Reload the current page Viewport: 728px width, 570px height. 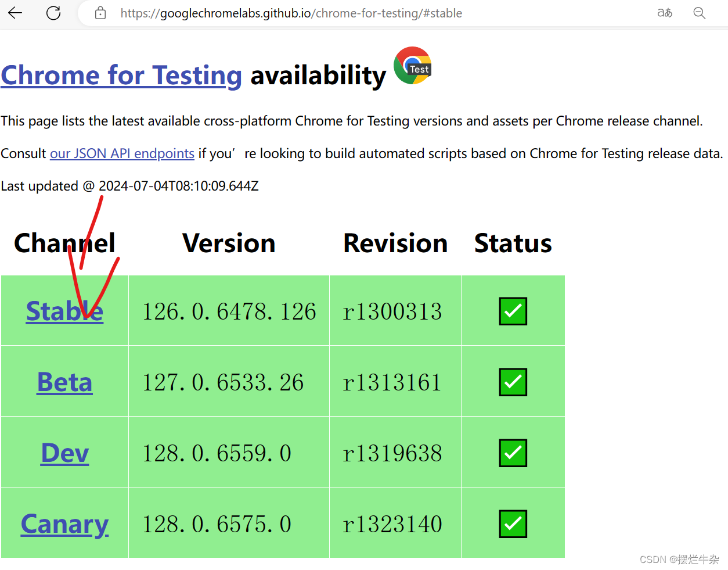(53, 13)
